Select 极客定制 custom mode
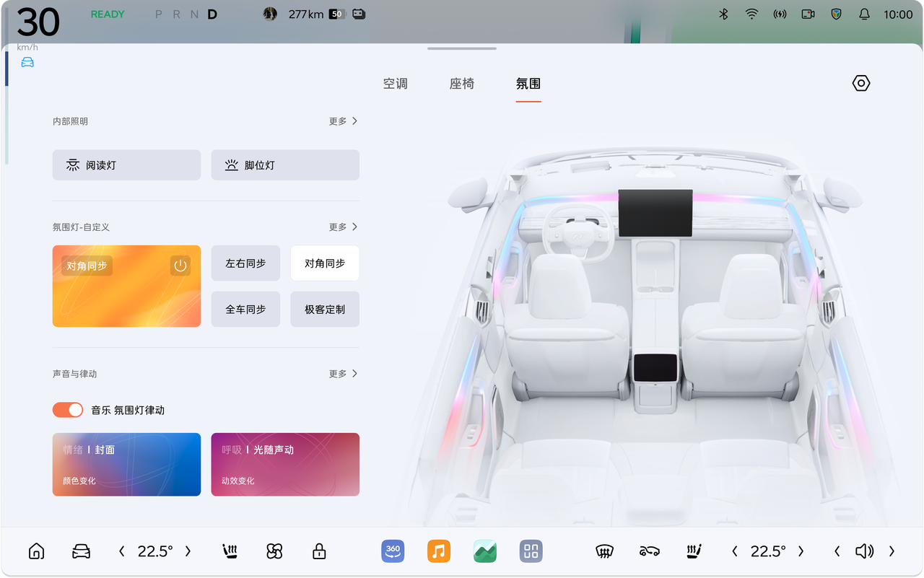924x578 pixels. [325, 310]
